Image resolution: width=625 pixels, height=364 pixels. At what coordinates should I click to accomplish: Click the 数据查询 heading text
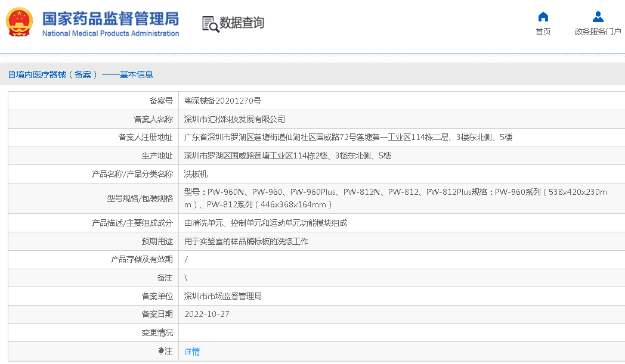point(242,23)
